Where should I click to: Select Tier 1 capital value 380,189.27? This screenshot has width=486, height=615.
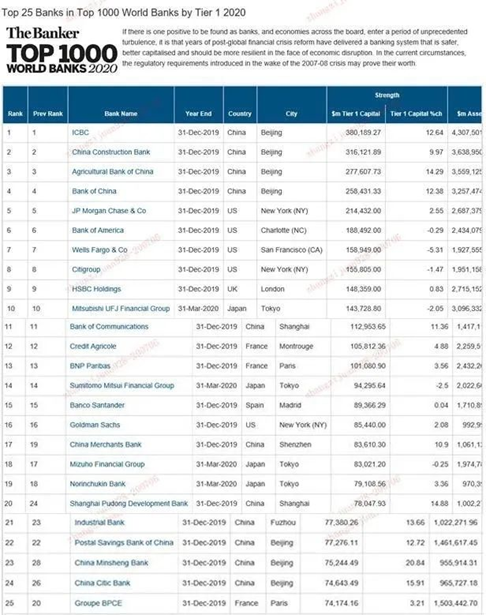tap(363, 133)
